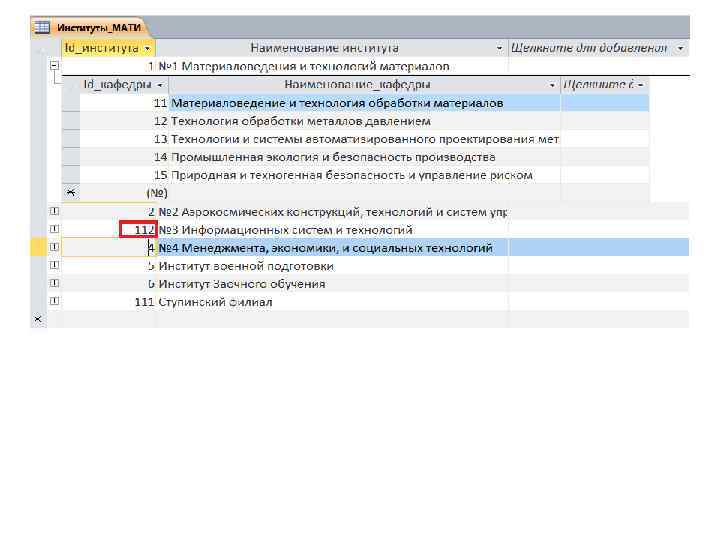
Task: Open Наименование института column filter arrow
Action: (x=499, y=48)
